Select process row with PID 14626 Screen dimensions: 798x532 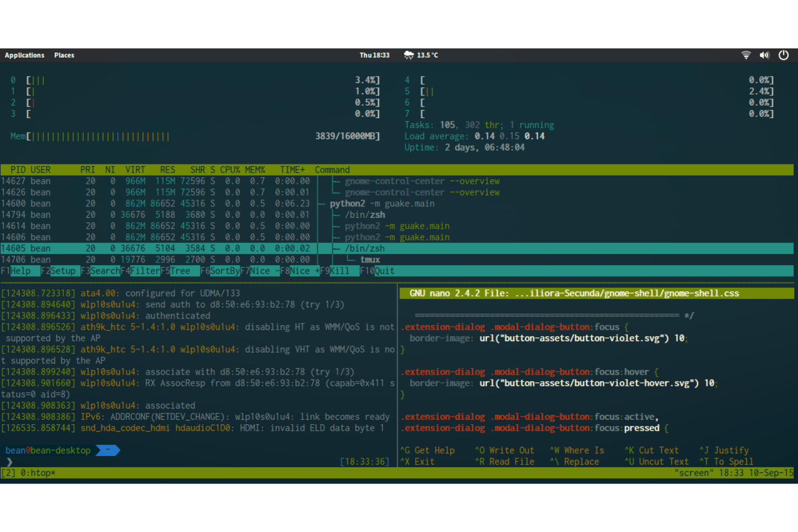(397, 192)
